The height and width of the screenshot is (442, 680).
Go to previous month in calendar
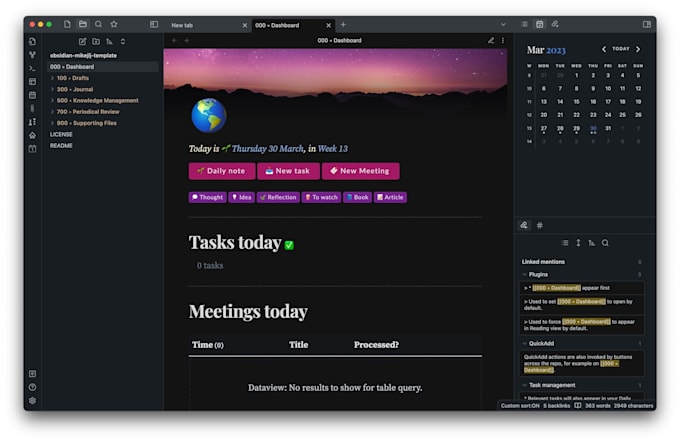[604, 49]
